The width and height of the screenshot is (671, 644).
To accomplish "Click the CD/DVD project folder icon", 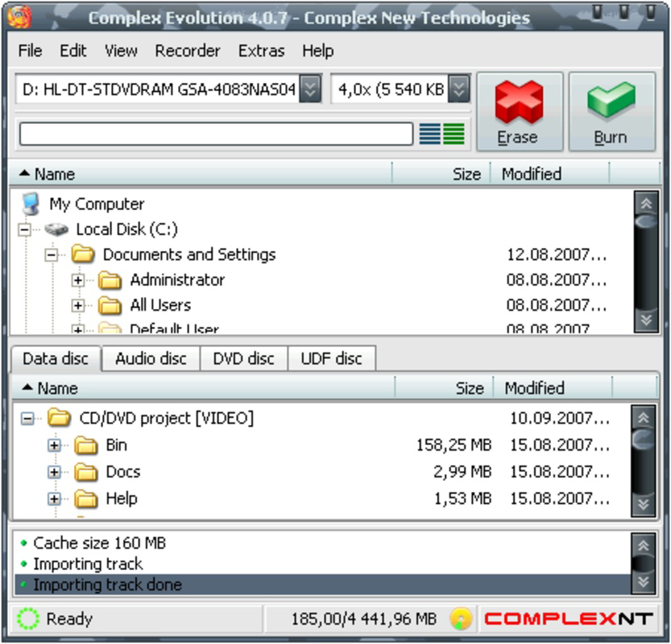I will point(59,417).
